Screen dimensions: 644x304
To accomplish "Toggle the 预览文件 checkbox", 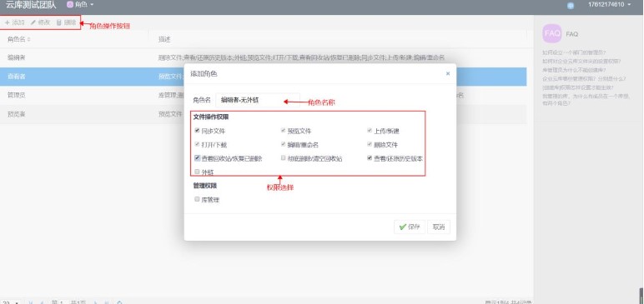I will [x=284, y=131].
